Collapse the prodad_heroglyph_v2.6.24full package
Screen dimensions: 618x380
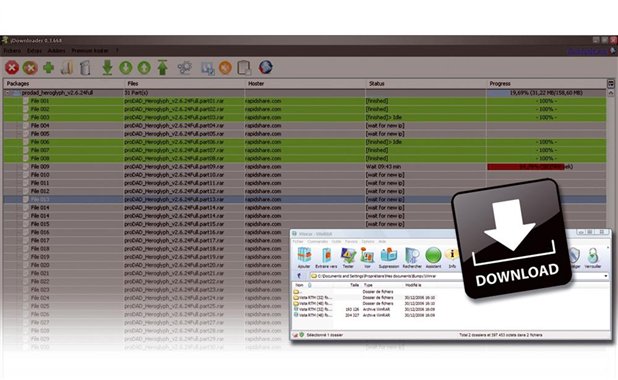click(x=7, y=93)
